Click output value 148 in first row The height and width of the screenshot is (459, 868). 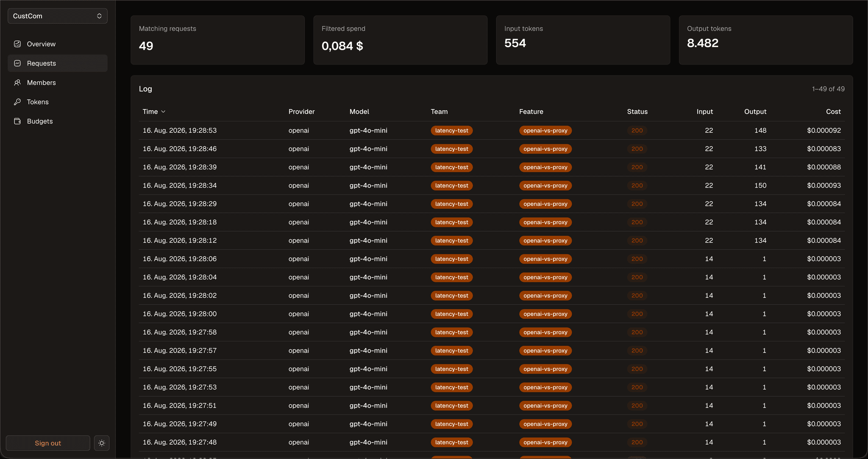[760, 131]
